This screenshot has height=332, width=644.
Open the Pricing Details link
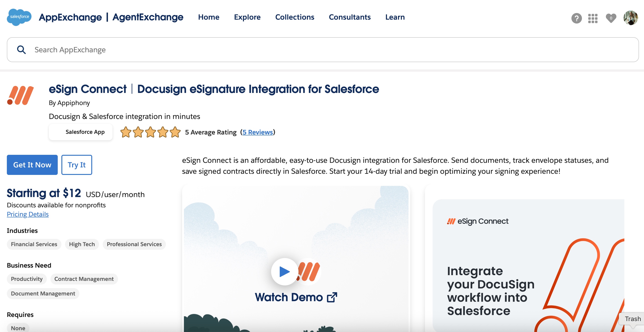28,214
